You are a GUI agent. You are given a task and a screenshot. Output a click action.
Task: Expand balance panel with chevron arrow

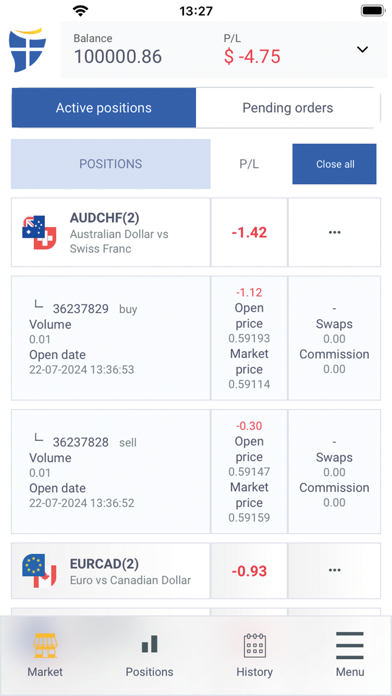pos(363,49)
